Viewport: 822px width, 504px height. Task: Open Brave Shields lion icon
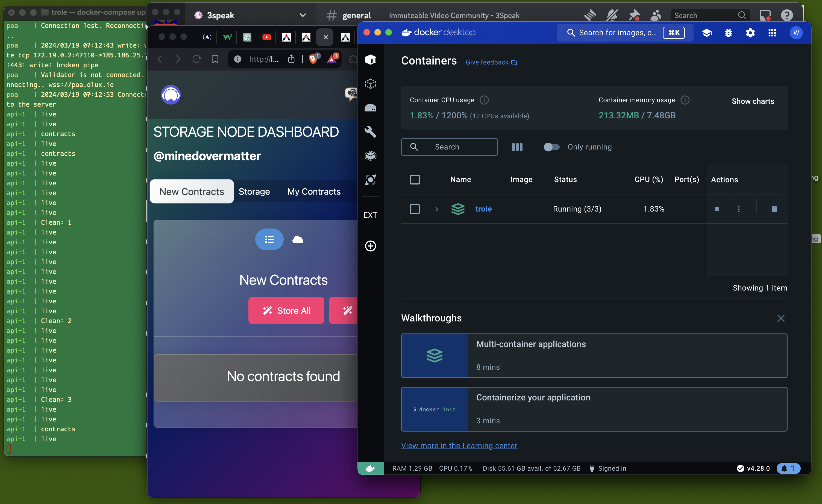tap(313, 59)
